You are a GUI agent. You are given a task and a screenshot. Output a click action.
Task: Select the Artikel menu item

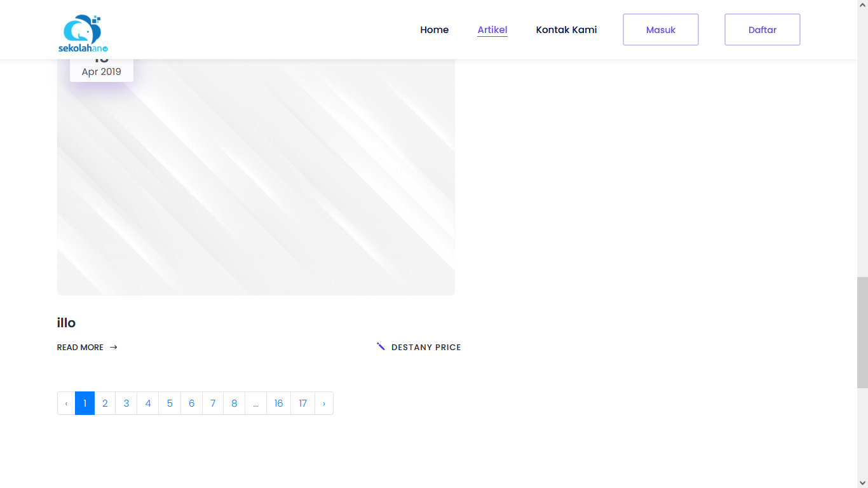pyautogui.click(x=492, y=30)
